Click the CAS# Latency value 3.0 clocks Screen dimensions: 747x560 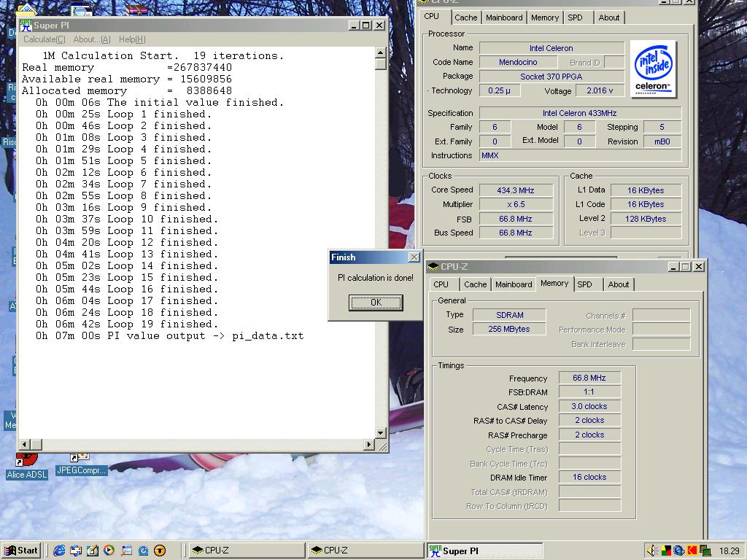589,406
